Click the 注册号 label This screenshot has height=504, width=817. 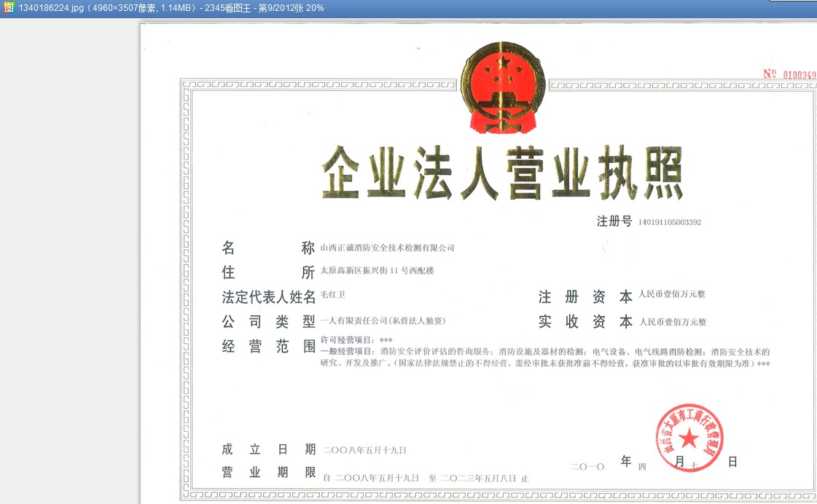(614, 221)
